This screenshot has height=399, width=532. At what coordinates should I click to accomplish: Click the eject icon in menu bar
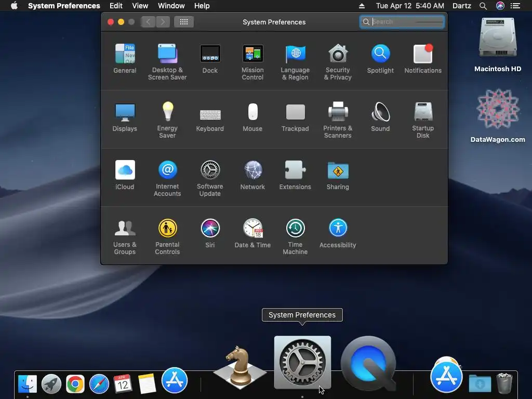click(362, 6)
